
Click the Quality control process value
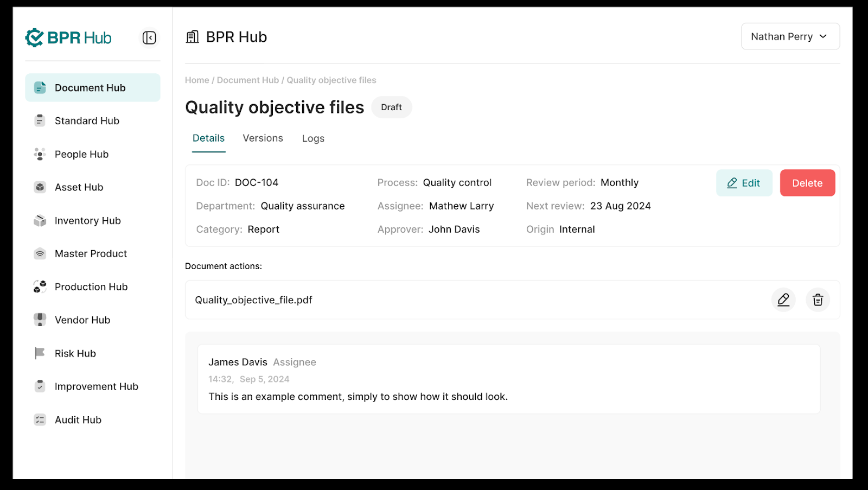(457, 182)
